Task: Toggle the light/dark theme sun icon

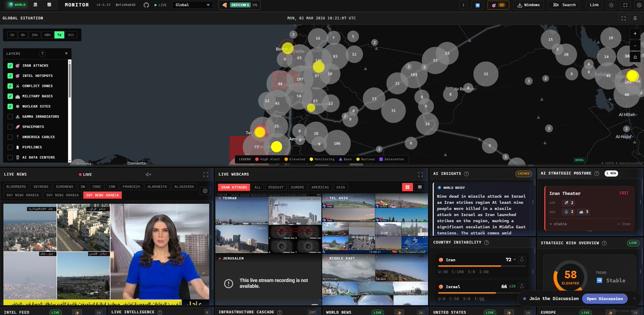Action: point(611,5)
